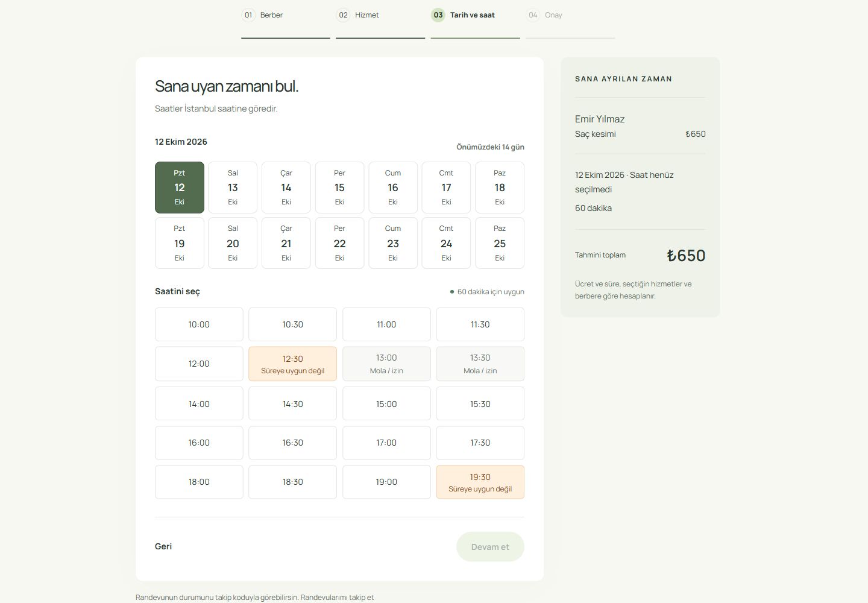Choose the 14:30 time slot
The width and height of the screenshot is (868, 603).
coord(292,403)
